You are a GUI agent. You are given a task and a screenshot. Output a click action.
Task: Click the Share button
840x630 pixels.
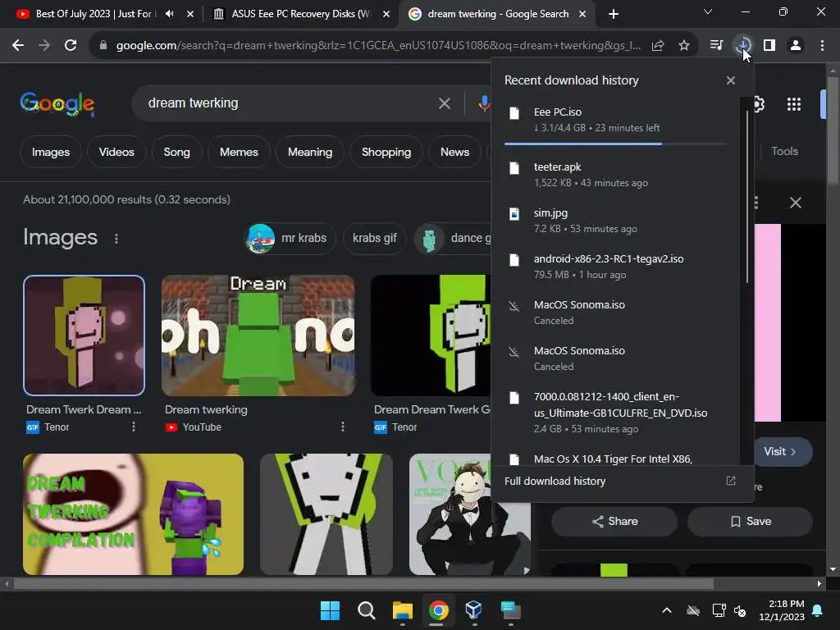tap(614, 521)
